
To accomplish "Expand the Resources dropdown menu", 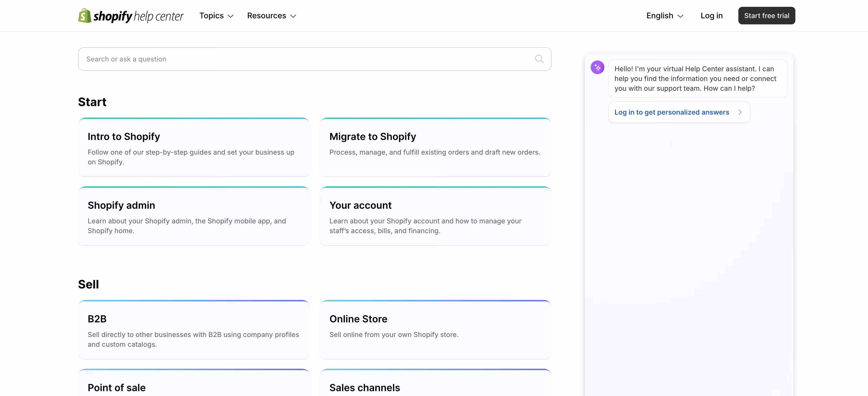I will click(x=272, y=16).
